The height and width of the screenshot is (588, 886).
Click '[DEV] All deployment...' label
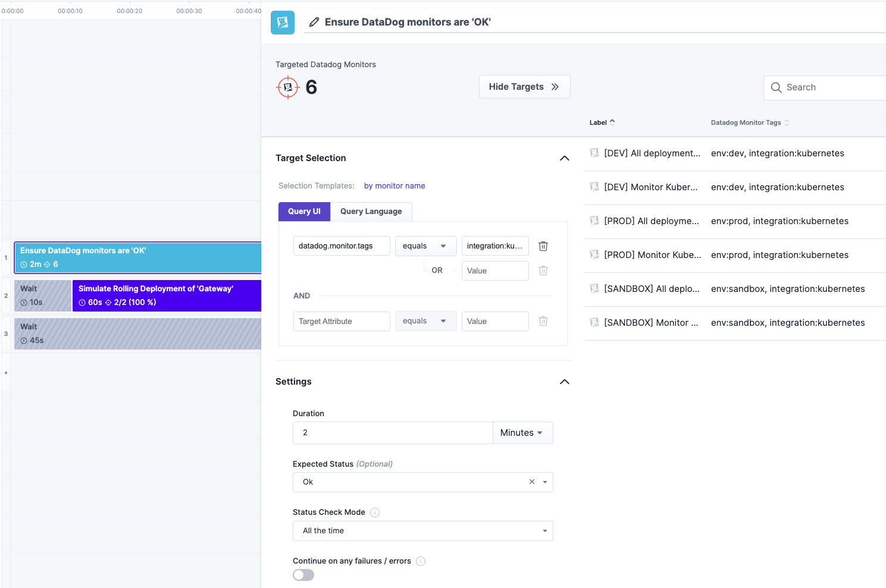[x=652, y=153]
